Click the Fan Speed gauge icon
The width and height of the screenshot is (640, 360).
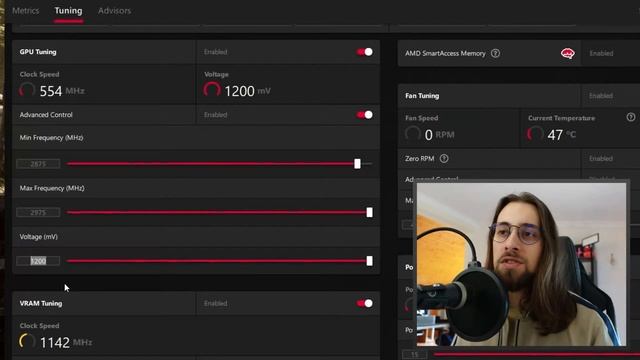[x=413, y=133]
